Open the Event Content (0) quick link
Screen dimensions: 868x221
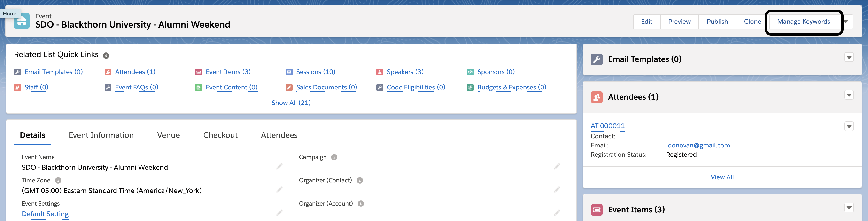232,88
